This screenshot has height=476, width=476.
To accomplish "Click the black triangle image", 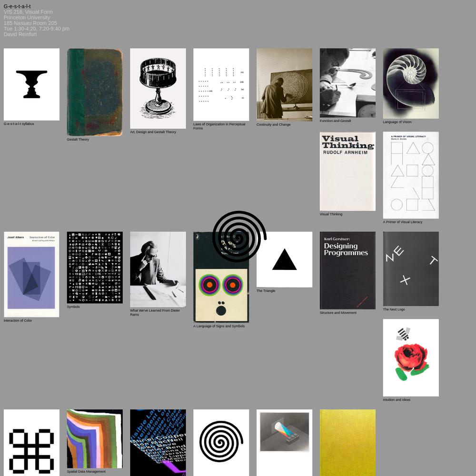I will [284, 259].
